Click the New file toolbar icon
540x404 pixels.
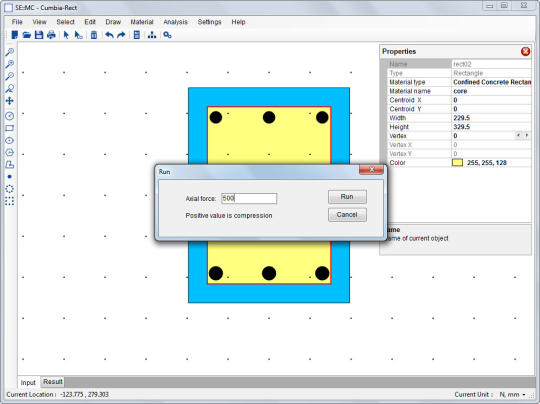coord(14,35)
